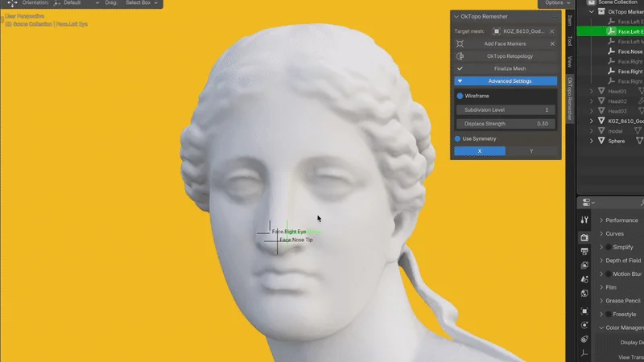Open the Object Data properties tab icon
This screenshot has height=362, width=644.
[x=584, y=353]
